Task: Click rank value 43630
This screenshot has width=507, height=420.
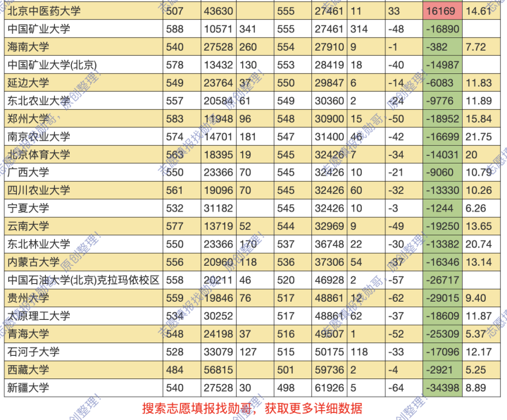Action: point(218,11)
